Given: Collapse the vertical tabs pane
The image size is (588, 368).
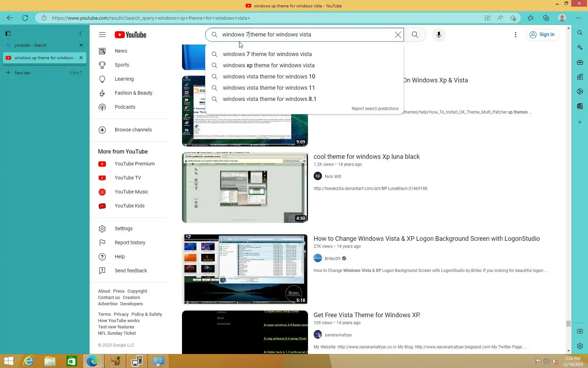Looking at the screenshot, I should (x=80, y=33).
